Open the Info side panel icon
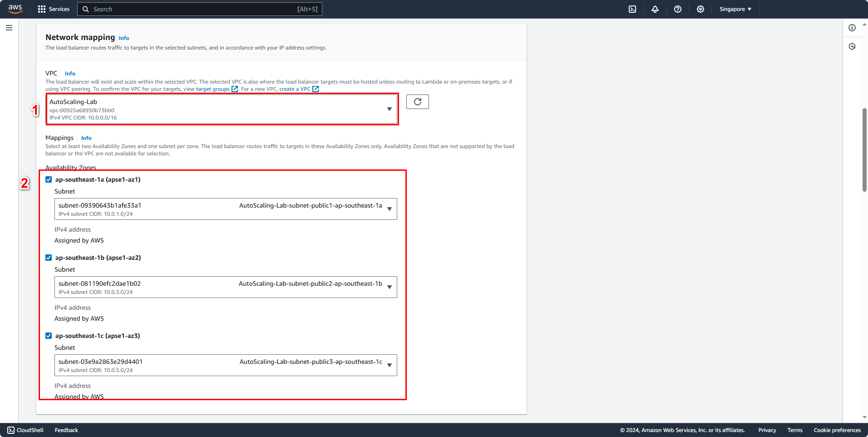The height and width of the screenshot is (437, 868). (x=852, y=28)
